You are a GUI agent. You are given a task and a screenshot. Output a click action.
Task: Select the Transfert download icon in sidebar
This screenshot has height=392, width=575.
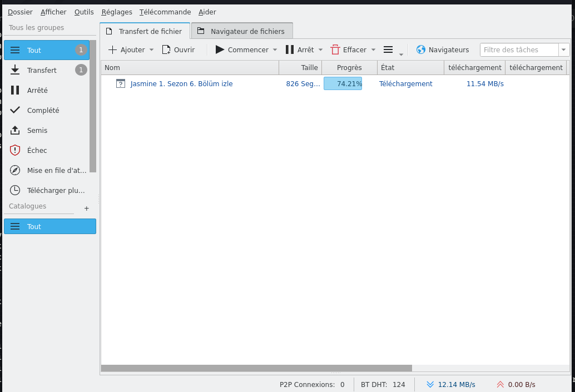point(15,70)
